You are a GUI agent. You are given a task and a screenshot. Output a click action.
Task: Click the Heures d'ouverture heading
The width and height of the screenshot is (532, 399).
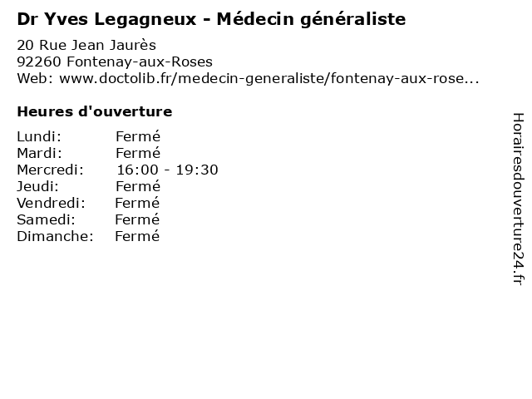(x=94, y=111)
